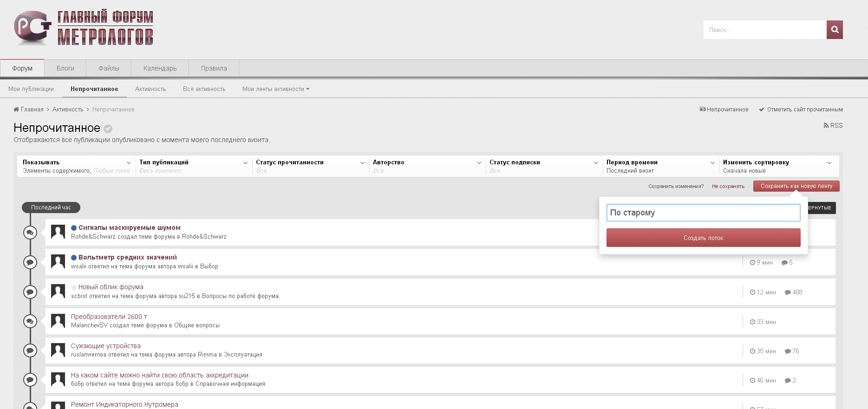Click the verified checkmark beside Непрочитанное heading
Image resolution: width=868 pixels, height=409 pixels.
point(108,129)
